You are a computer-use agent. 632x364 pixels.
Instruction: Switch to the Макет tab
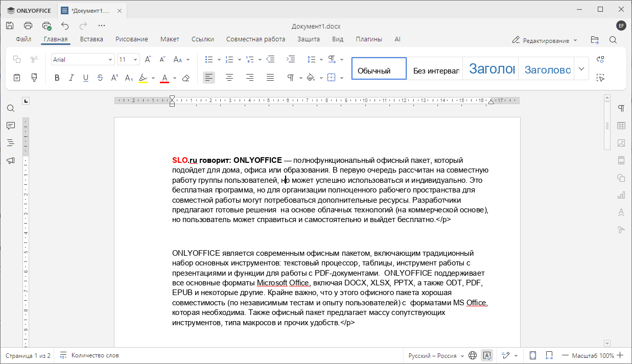pyautogui.click(x=170, y=39)
